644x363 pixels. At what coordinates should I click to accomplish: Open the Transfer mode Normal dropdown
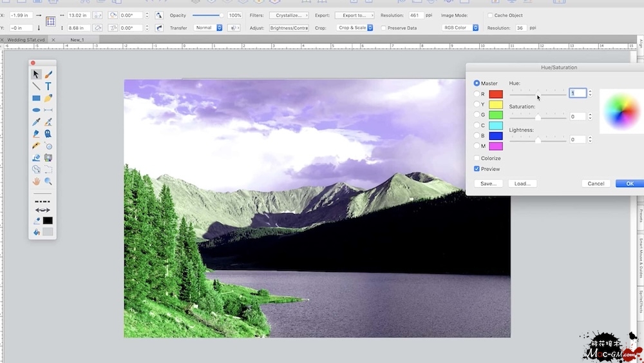point(209,28)
